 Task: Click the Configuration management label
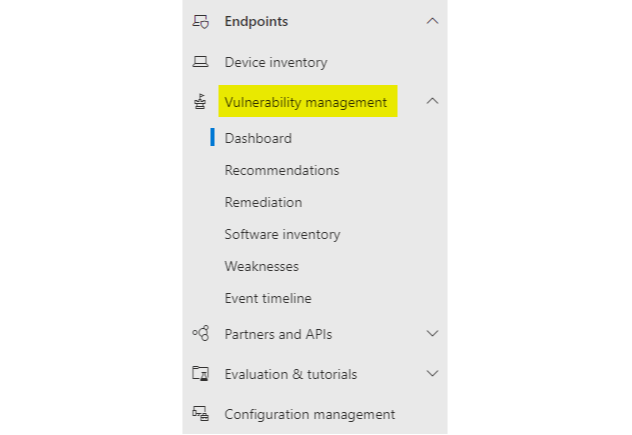pos(310,414)
